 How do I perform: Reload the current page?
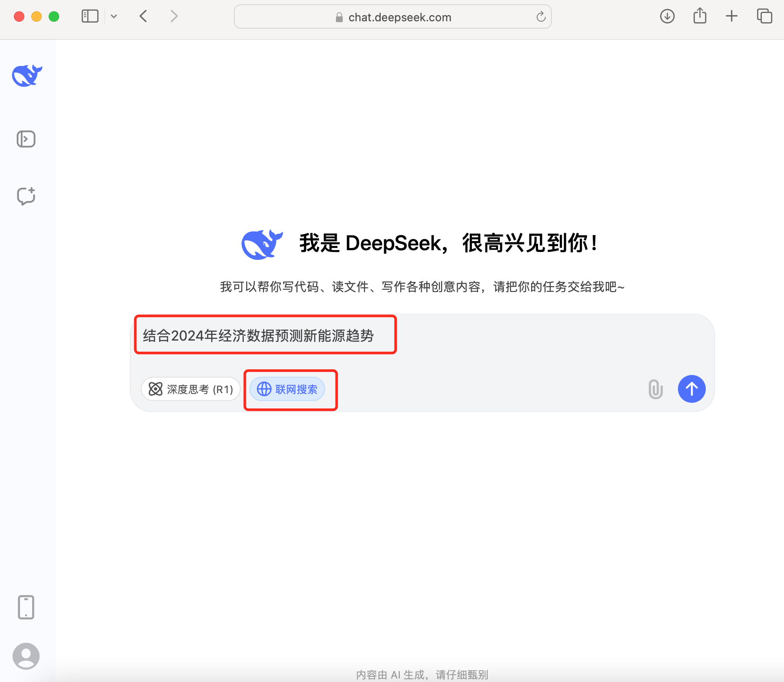pos(541,17)
